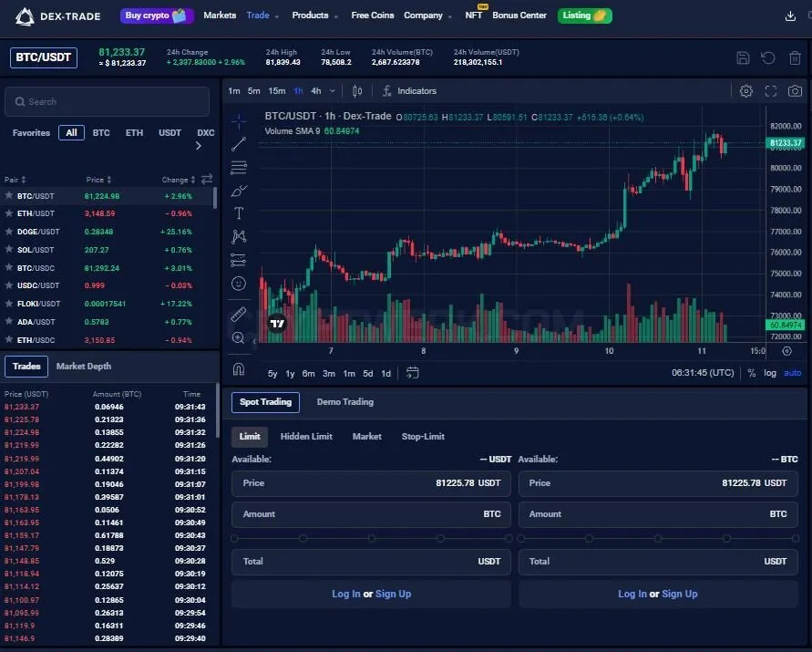Select the Hidden Limit order type
Viewport: 812px width, 652px height.
pos(306,437)
